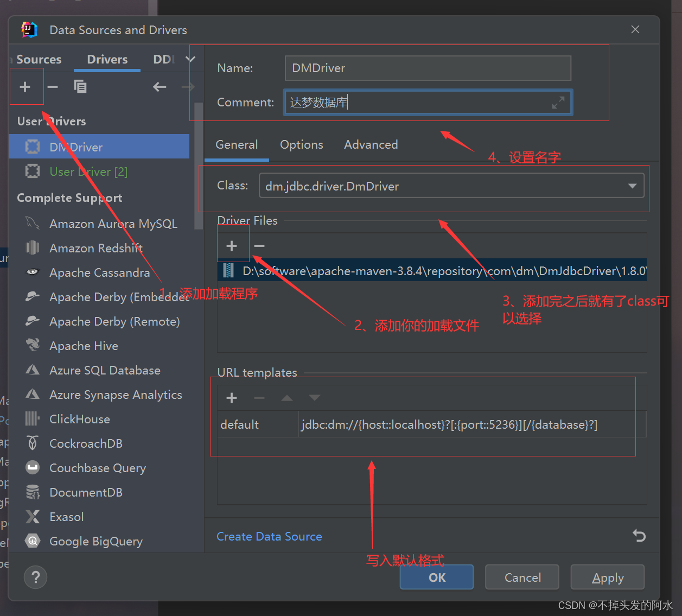Open the Class dropdown arrow
Image resolution: width=682 pixels, height=616 pixels.
pyautogui.click(x=632, y=186)
